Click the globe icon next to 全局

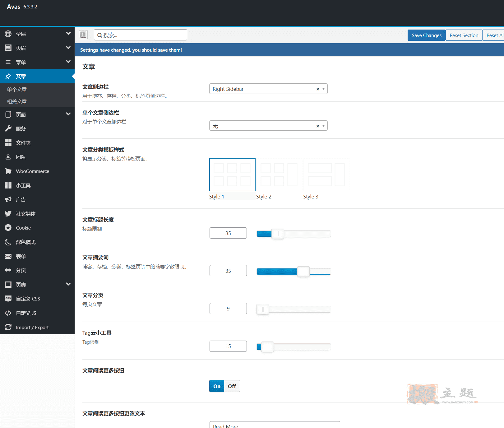(8, 34)
